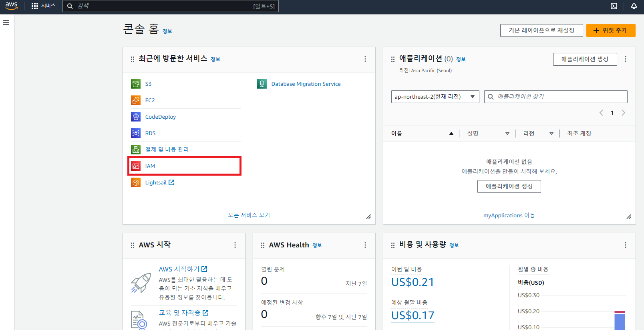This screenshot has height=330, width=644.
Task: Open Database Migration Service link
Action: [x=306, y=84]
